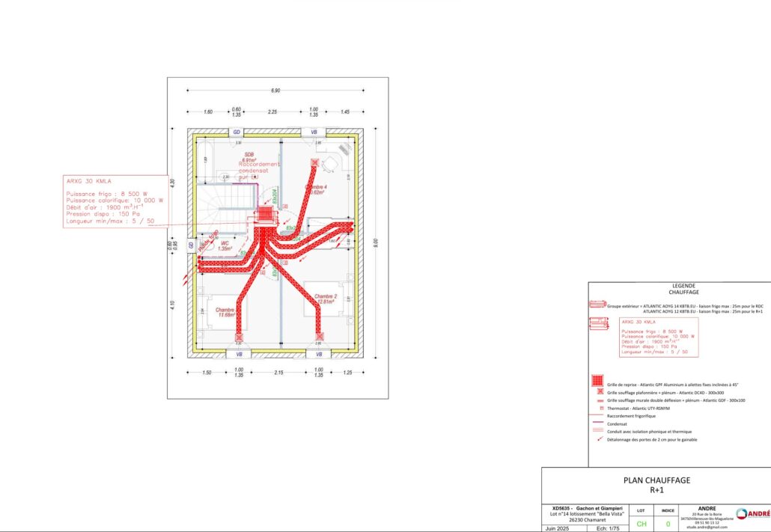Click the Condensat legend text

point(617,424)
